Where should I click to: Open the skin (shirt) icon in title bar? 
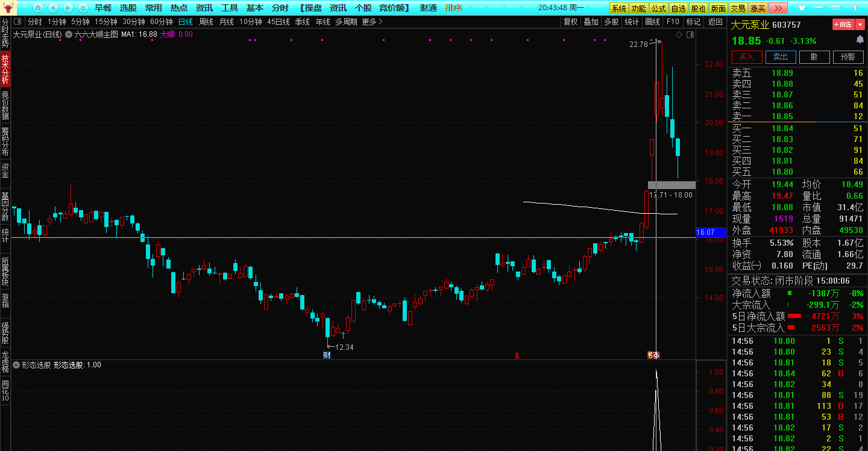(x=801, y=8)
